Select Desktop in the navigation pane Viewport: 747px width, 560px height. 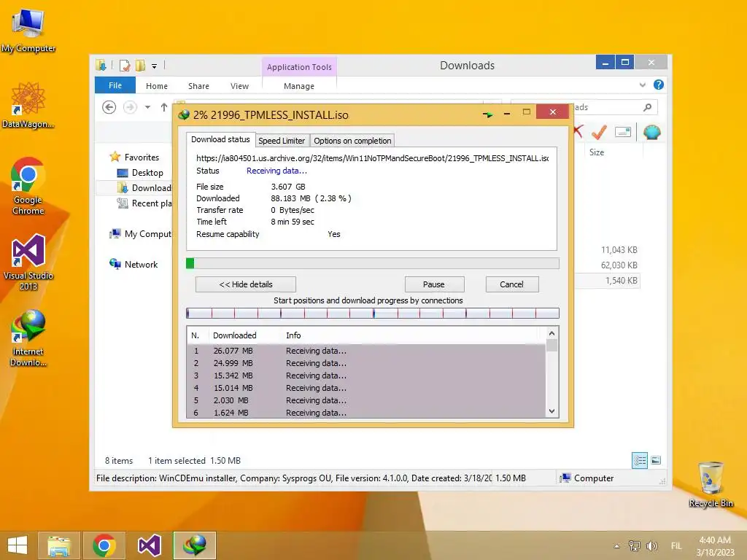coord(147,173)
